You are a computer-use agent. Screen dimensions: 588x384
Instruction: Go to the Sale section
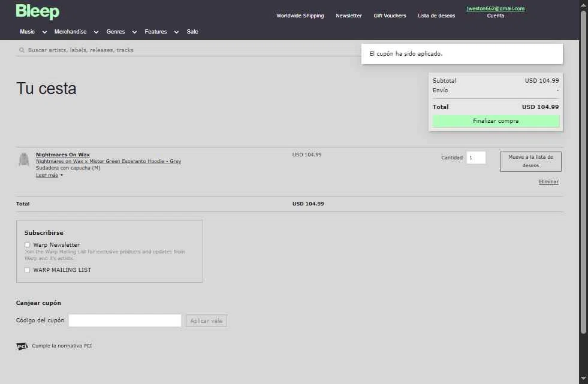click(x=192, y=32)
